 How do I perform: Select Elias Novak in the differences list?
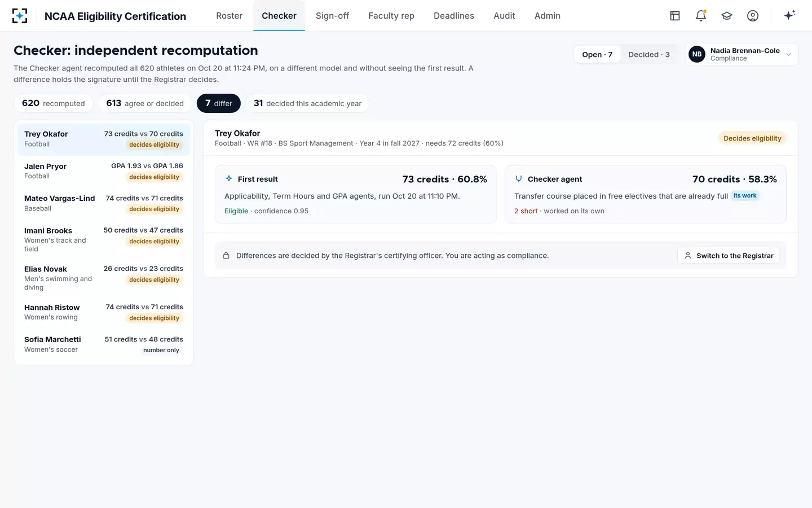point(104,278)
